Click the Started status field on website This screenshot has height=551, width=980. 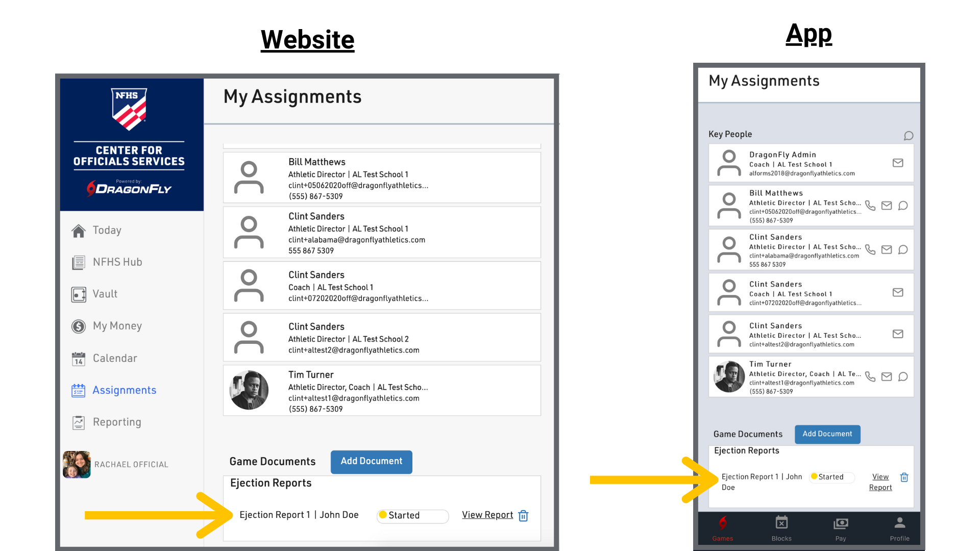[412, 516]
